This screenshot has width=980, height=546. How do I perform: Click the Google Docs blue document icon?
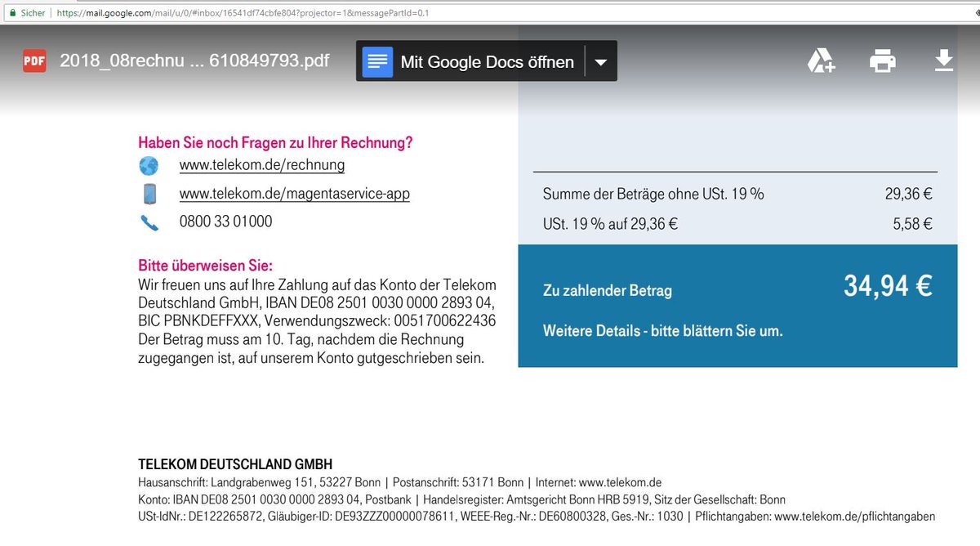(378, 61)
